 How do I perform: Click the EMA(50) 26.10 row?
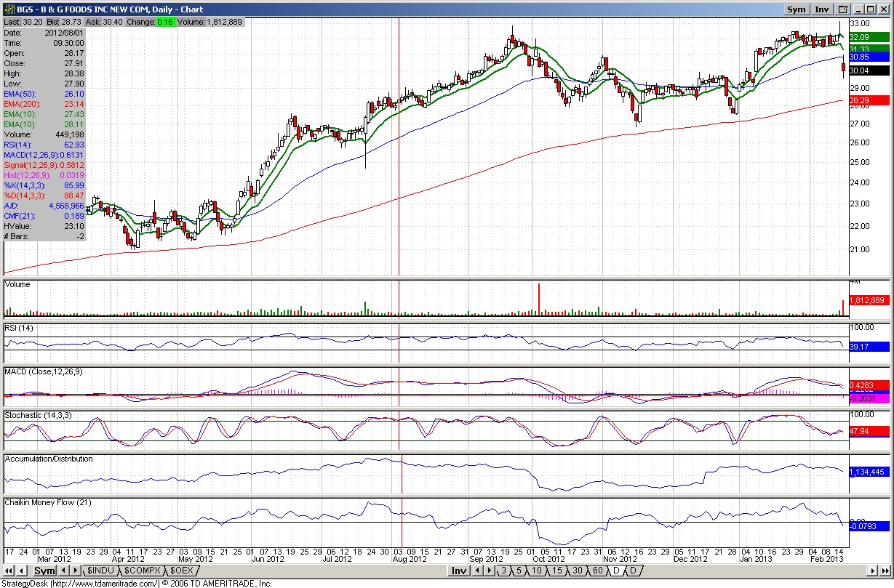tap(44, 94)
